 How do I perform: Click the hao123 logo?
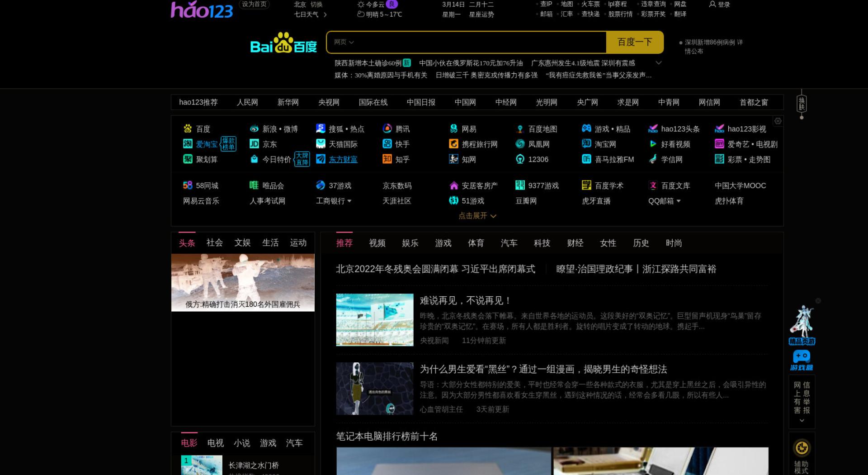[x=202, y=10]
